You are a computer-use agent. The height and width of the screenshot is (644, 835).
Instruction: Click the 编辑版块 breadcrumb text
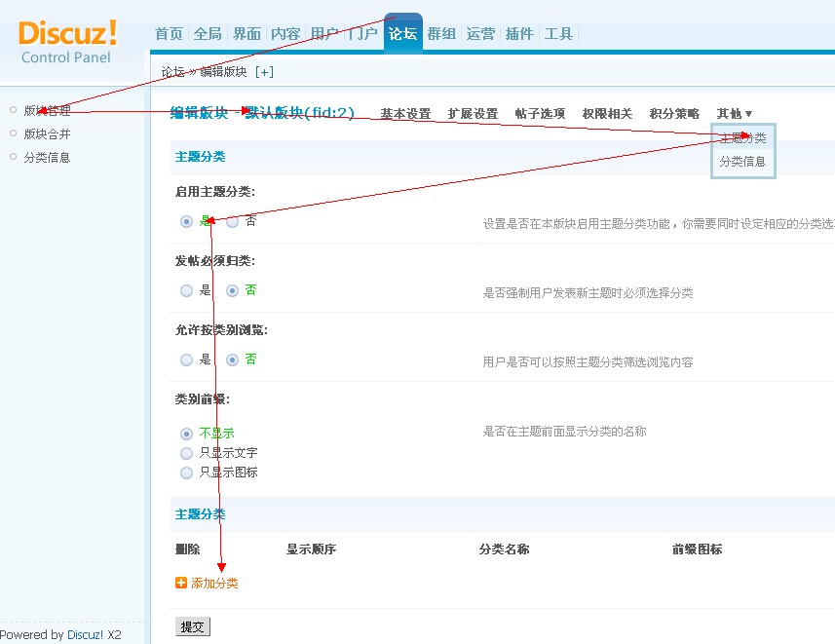point(224,72)
